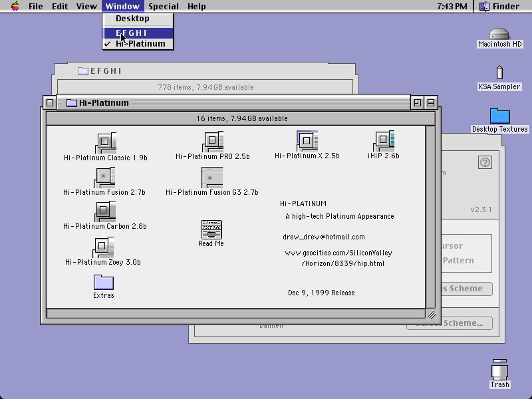Click 'A high-tech Platinum Appearance' text

340,217
